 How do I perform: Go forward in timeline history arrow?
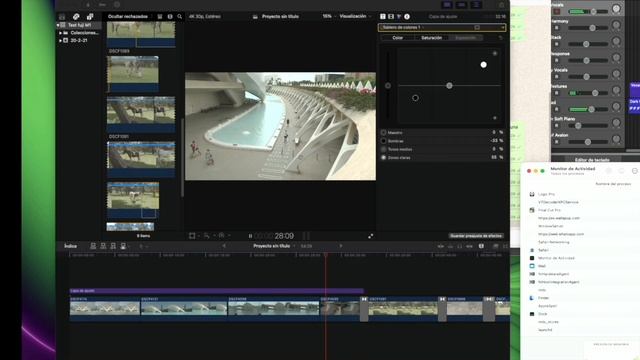(x=341, y=246)
